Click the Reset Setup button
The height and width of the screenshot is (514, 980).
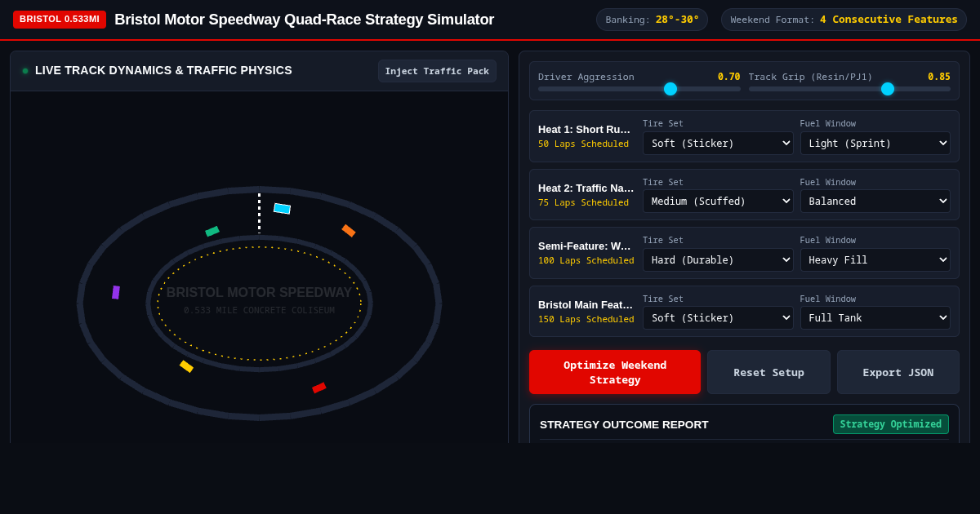click(768, 372)
